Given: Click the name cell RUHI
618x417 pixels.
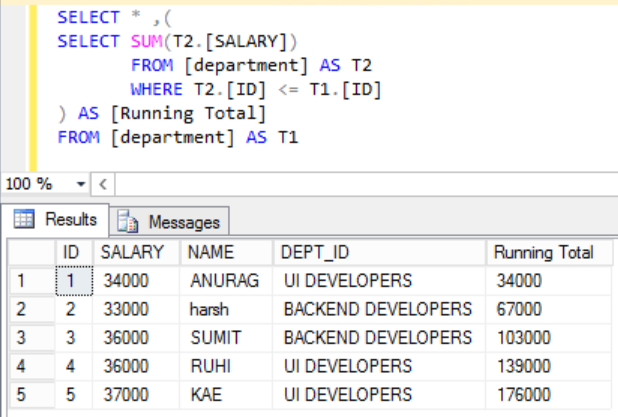Looking at the screenshot, I should tap(226, 366).
